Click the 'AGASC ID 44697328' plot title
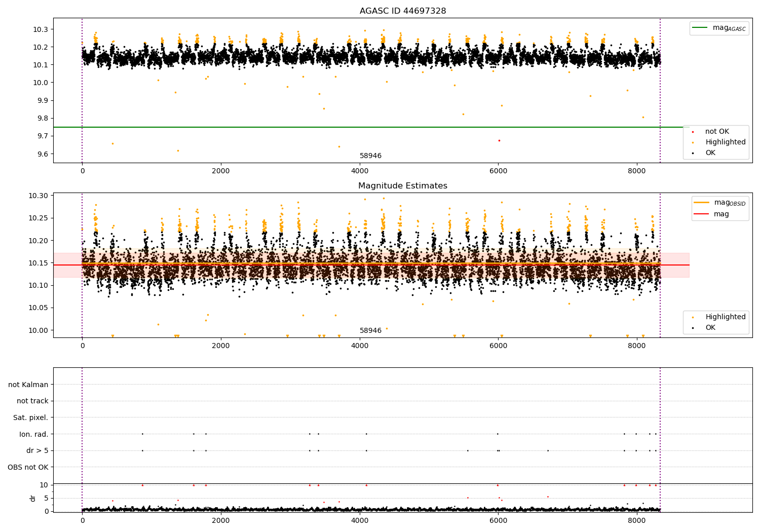This screenshot has height=532, width=760. (403, 11)
